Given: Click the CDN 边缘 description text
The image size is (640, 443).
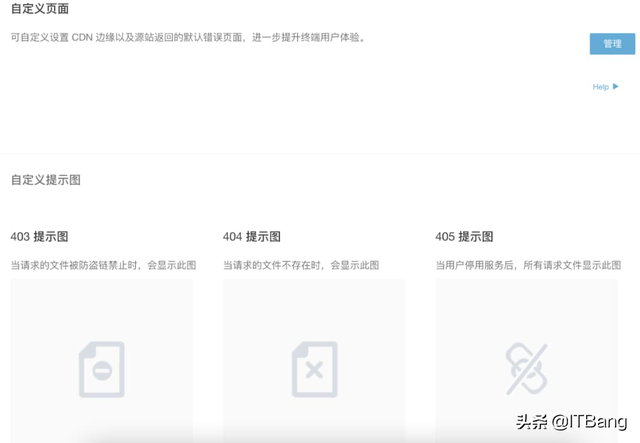Looking at the screenshot, I should click(x=189, y=38).
